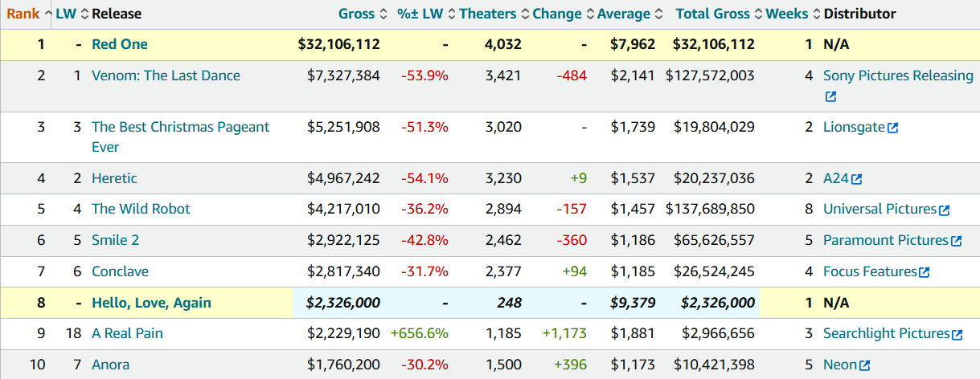Sort by Gross column header
Screen dimensions: 980x379
click(356, 14)
